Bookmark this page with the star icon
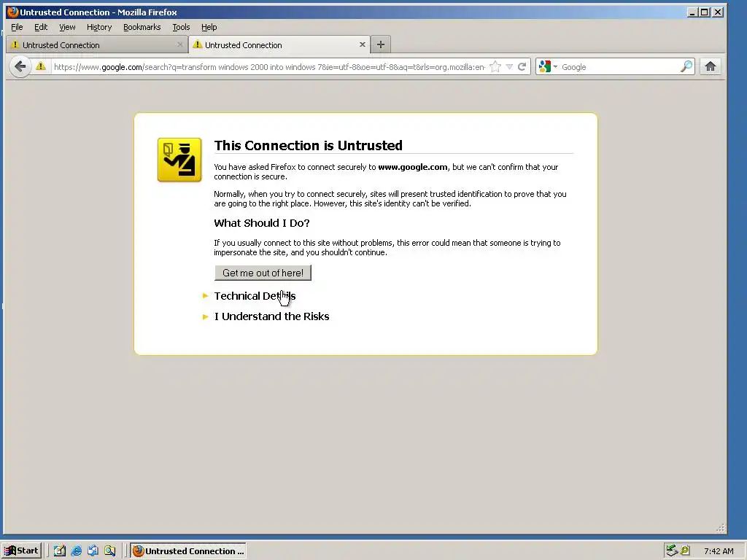Screen dimensions: 747x560 coord(495,66)
